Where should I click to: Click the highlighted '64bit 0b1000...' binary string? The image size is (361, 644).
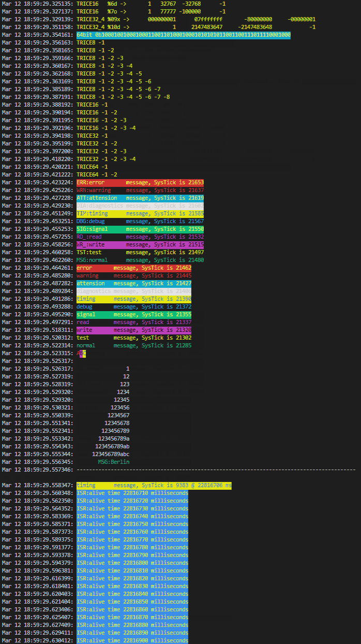tap(184, 35)
